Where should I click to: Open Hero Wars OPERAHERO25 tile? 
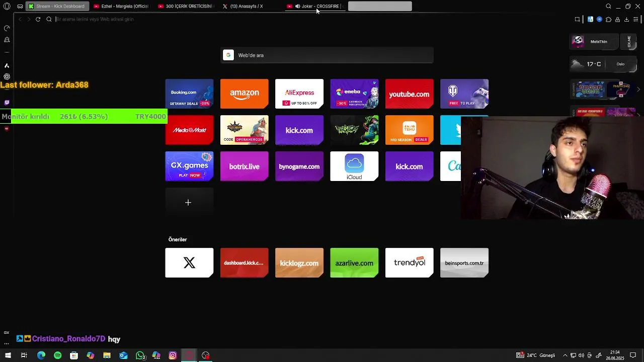click(244, 130)
